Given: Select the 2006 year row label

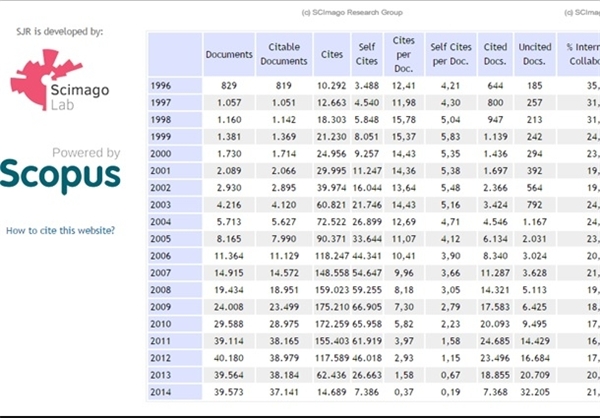Looking at the screenshot, I should (x=175, y=256).
